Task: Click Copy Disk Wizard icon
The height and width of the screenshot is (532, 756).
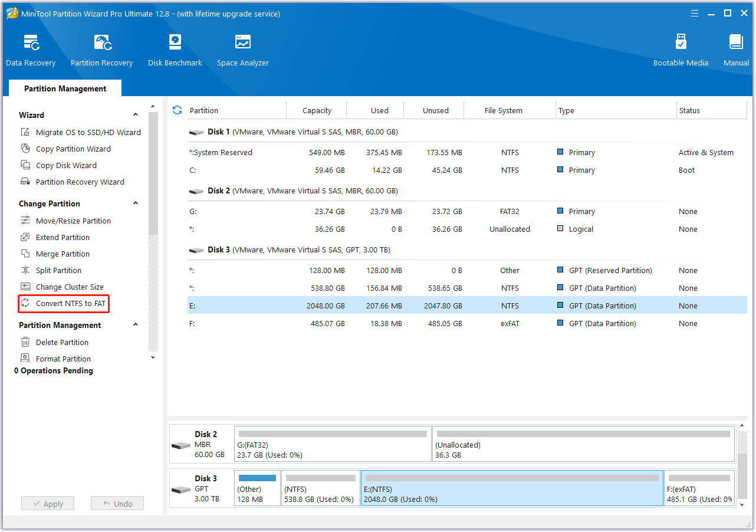Action: click(x=25, y=165)
